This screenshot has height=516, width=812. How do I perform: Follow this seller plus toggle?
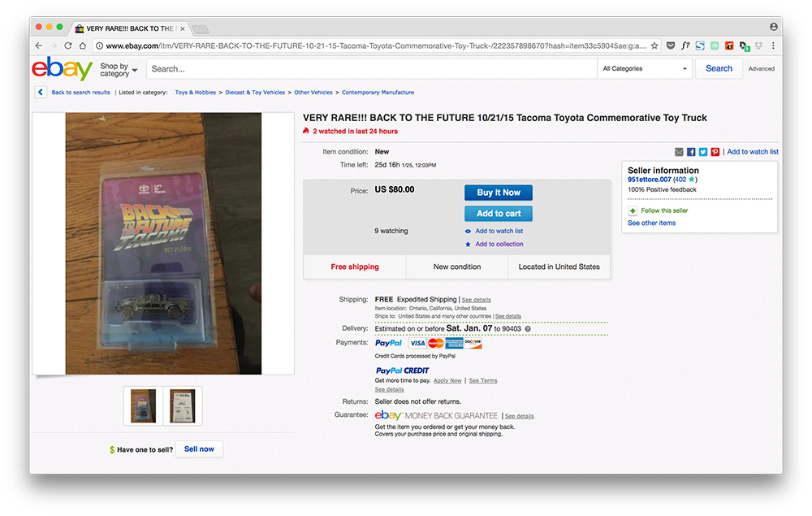pyautogui.click(x=633, y=210)
